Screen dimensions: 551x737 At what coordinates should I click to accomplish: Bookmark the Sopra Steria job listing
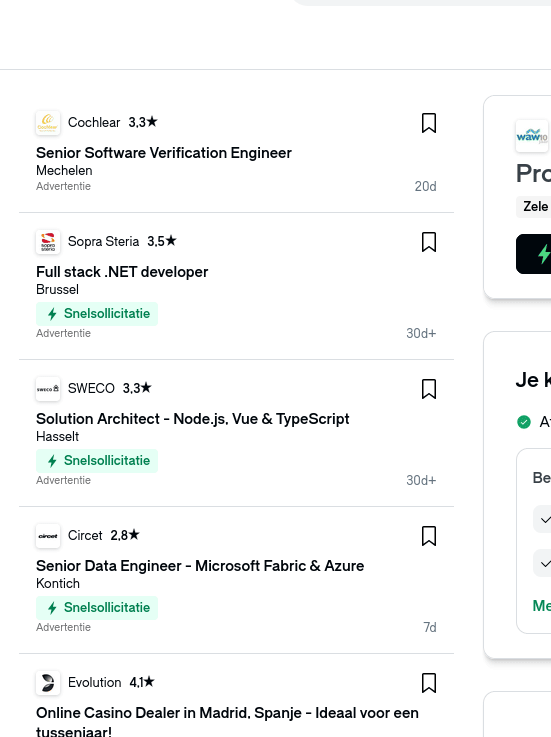tap(429, 242)
